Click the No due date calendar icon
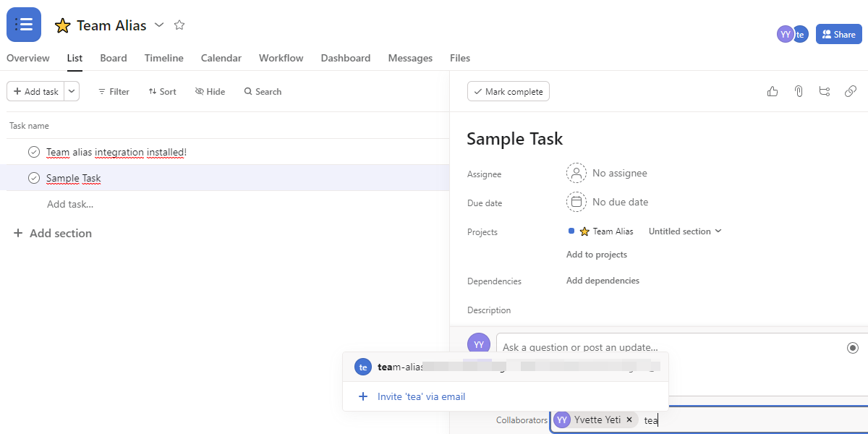This screenshot has height=434, width=868. 576,202
